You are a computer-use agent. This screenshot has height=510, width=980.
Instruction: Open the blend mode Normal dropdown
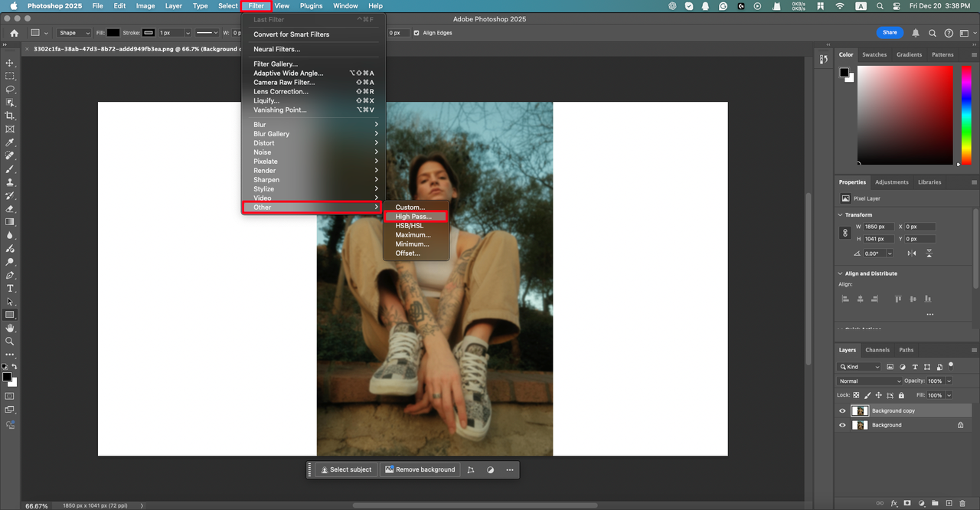pyautogui.click(x=870, y=381)
